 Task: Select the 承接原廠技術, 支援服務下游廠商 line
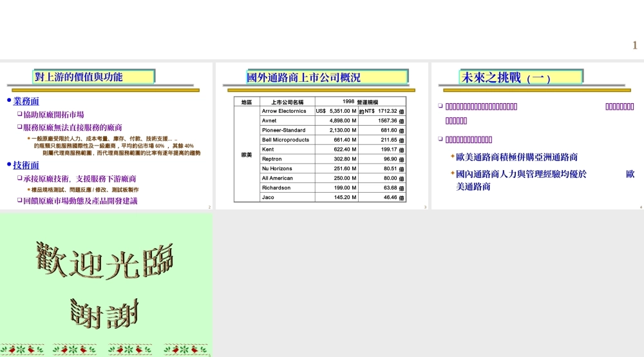tap(79, 179)
